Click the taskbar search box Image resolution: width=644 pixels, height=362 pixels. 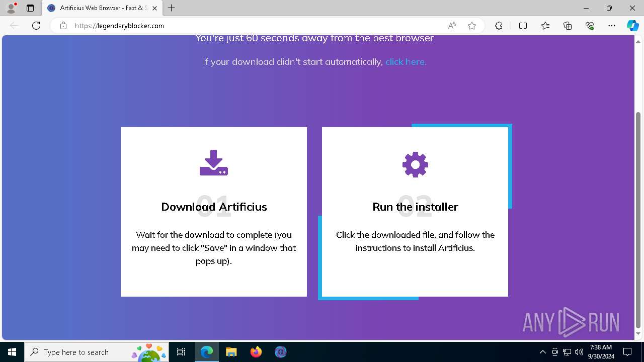tap(97, 352)
